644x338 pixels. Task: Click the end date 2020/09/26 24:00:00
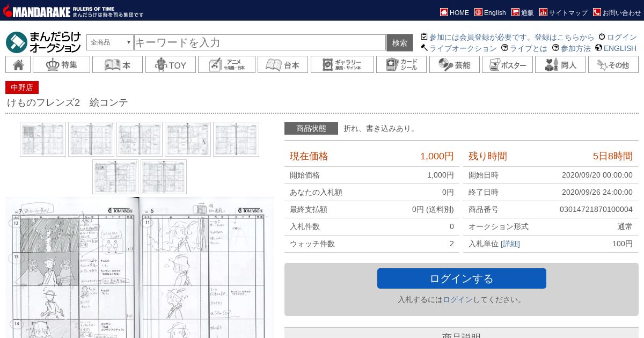[597, 192]
